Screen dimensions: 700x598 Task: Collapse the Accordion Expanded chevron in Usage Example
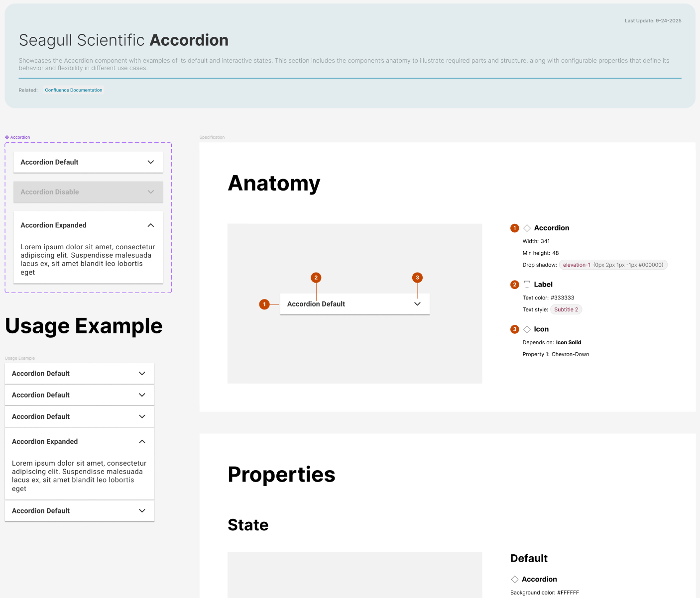(x=142, y=442)
